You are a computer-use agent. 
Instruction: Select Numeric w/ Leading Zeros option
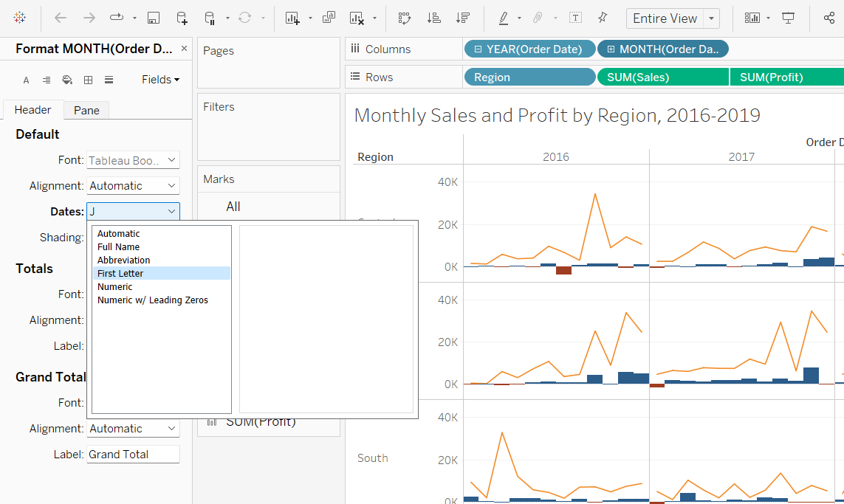click(152, 300)
